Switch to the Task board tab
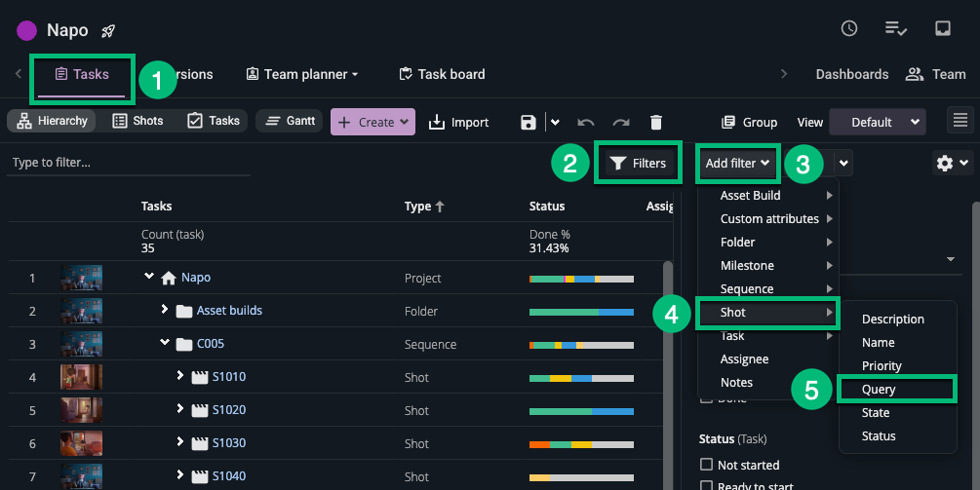 tap(442, 74)
